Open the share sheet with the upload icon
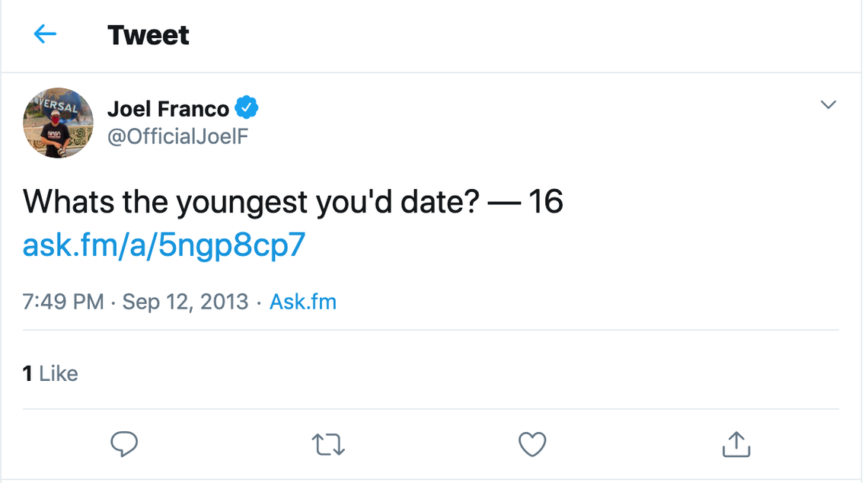Screen dimensions: 868x483 click(735, 444)
